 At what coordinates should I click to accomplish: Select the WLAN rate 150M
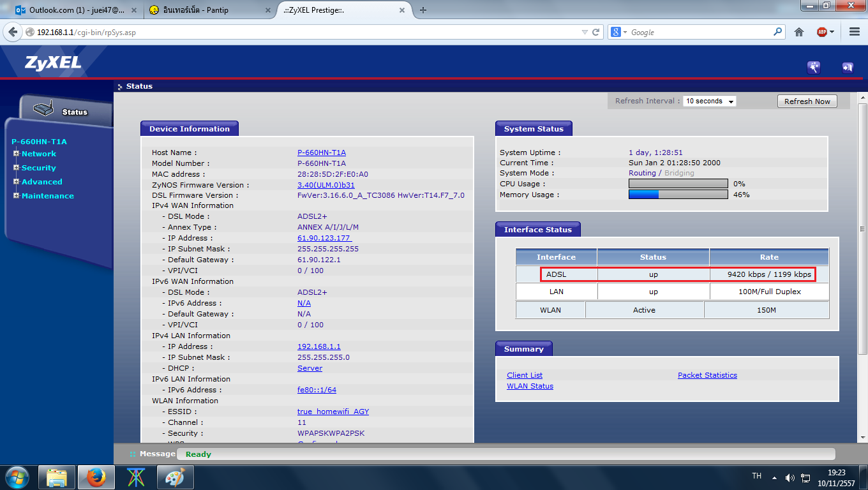point(767,310)
